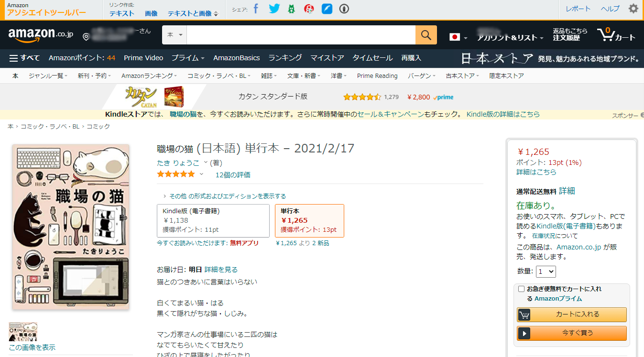
Task: Open the 数量 quantity dropdown
Action: (x=546, y=271)
